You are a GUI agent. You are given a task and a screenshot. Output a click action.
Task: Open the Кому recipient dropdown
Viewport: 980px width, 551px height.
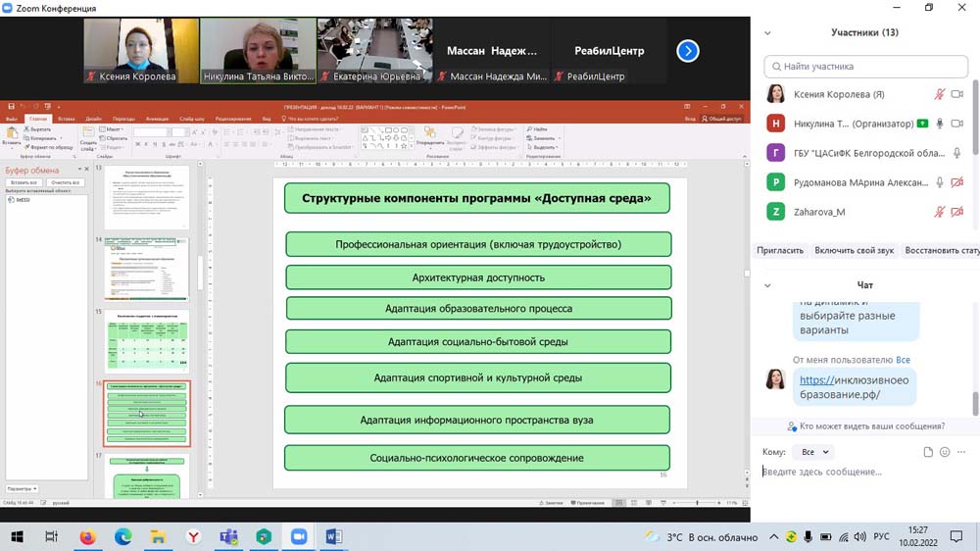coord(814,452)
